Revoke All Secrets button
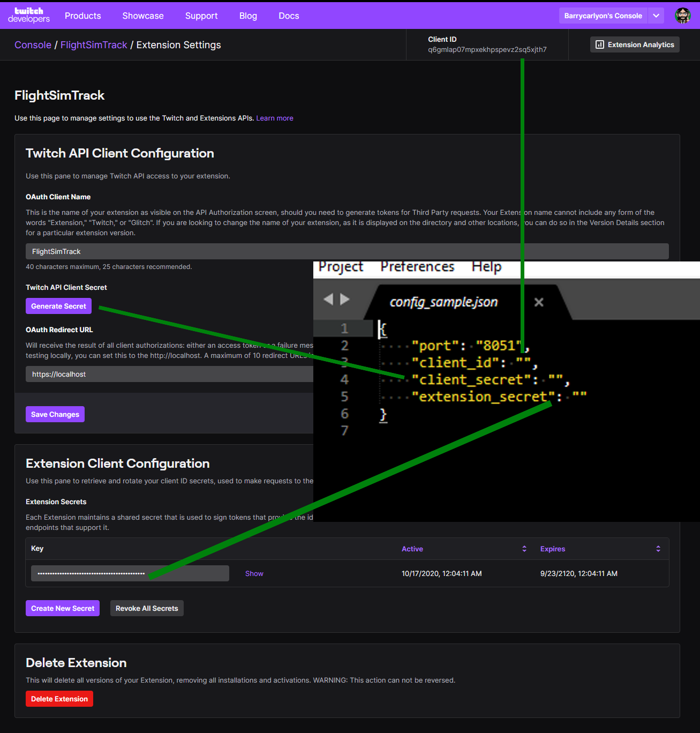 coord(147,608)
